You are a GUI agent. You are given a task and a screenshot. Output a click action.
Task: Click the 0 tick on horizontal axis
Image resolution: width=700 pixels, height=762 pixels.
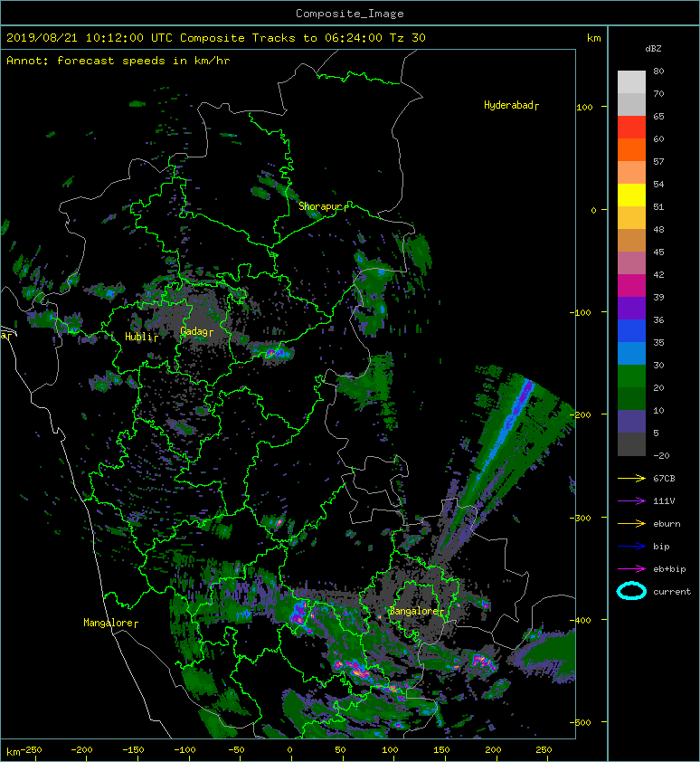click(x=289, y=750)
